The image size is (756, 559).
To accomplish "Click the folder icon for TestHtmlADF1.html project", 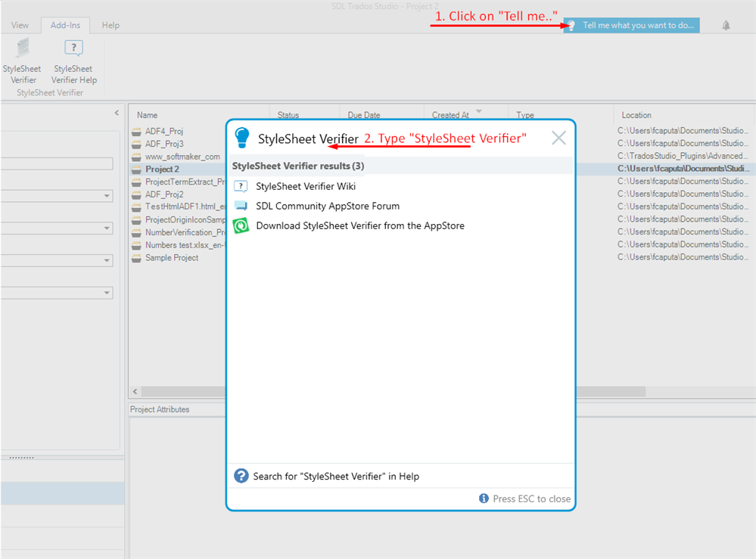I will [x=136, y=207].
